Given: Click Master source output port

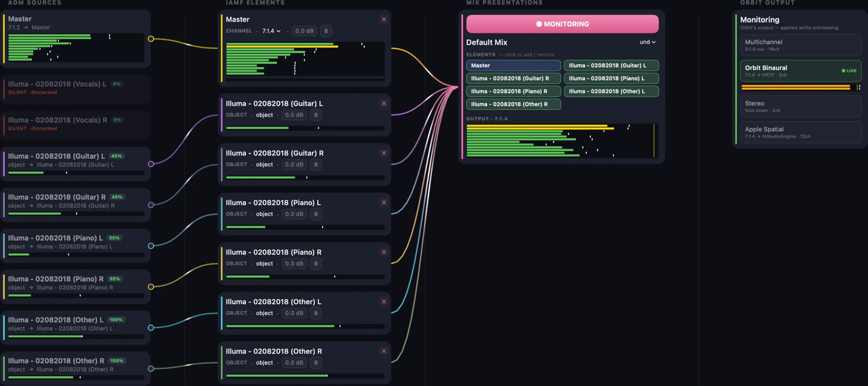Looking at the screenshot, I should [151, 39].
